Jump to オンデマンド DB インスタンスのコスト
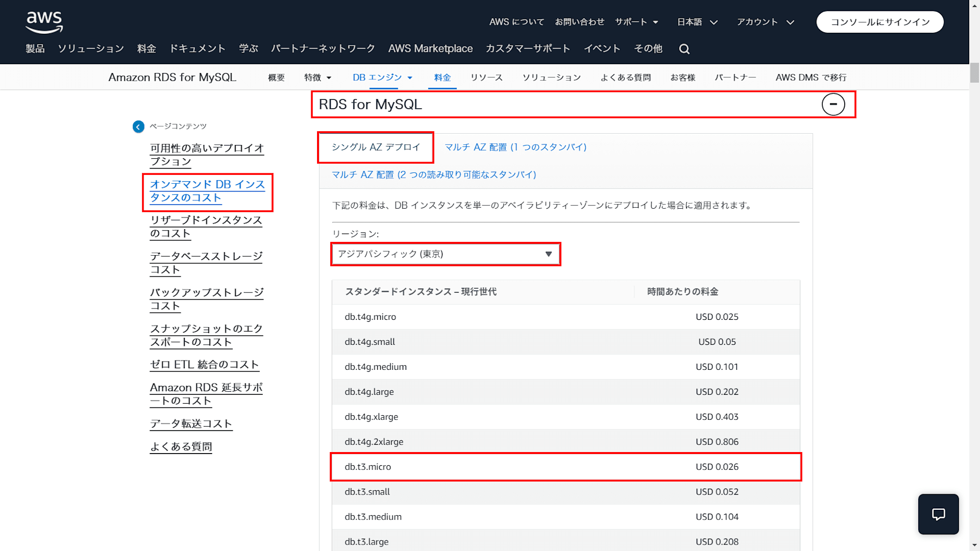Viewport: 980px width, 551px height. (207, 191)
